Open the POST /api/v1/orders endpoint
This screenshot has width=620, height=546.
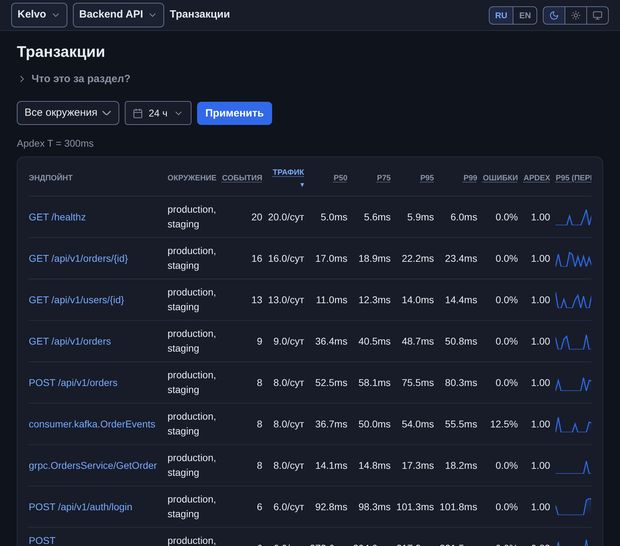73,383
